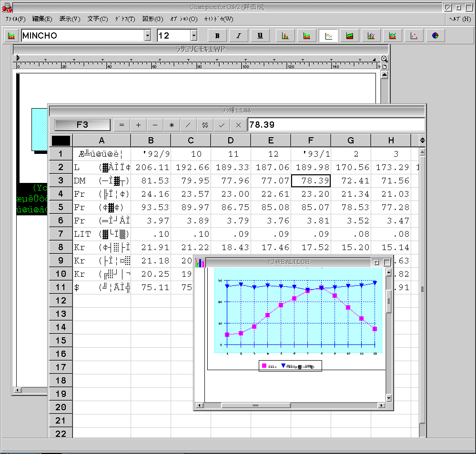476x454 pixels.
Task: Click the black select-all corner of spreadsheet
Action: coord(61,141)
